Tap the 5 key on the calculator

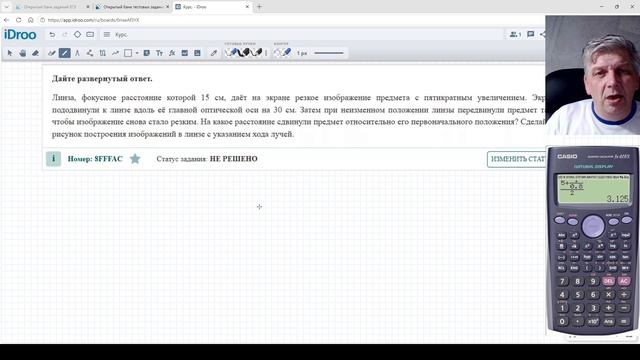point(578,294)
